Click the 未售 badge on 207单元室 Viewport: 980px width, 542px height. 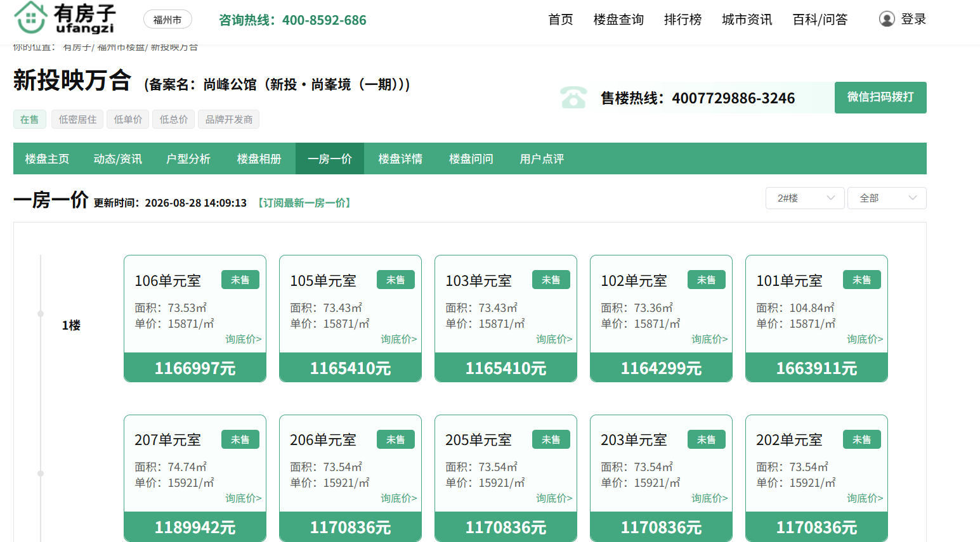[x=240, y=439]
